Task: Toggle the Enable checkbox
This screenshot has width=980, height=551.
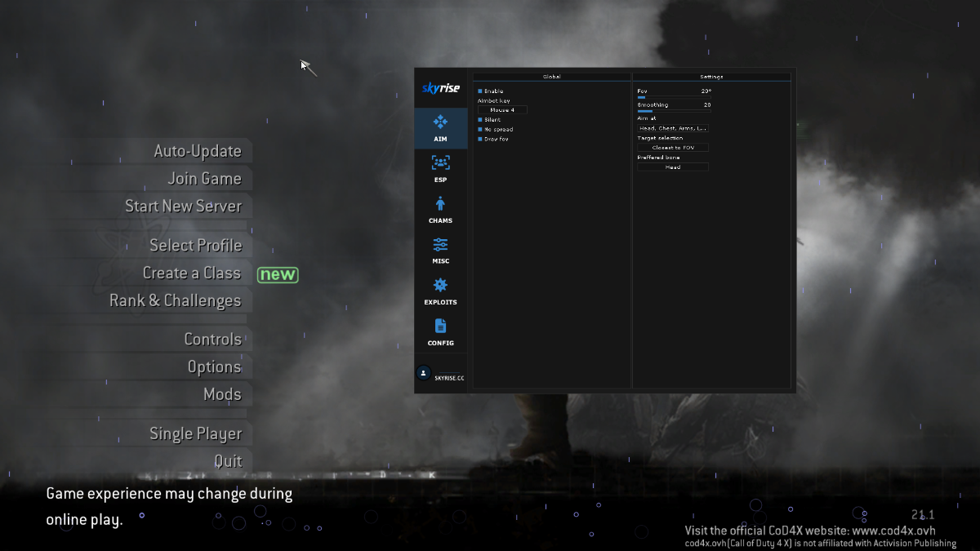Action: tap(480, 91)
